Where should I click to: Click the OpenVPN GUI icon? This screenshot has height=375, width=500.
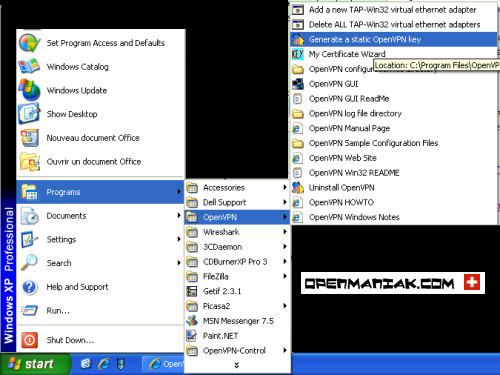pyautogui.click(x=298, y=84)
